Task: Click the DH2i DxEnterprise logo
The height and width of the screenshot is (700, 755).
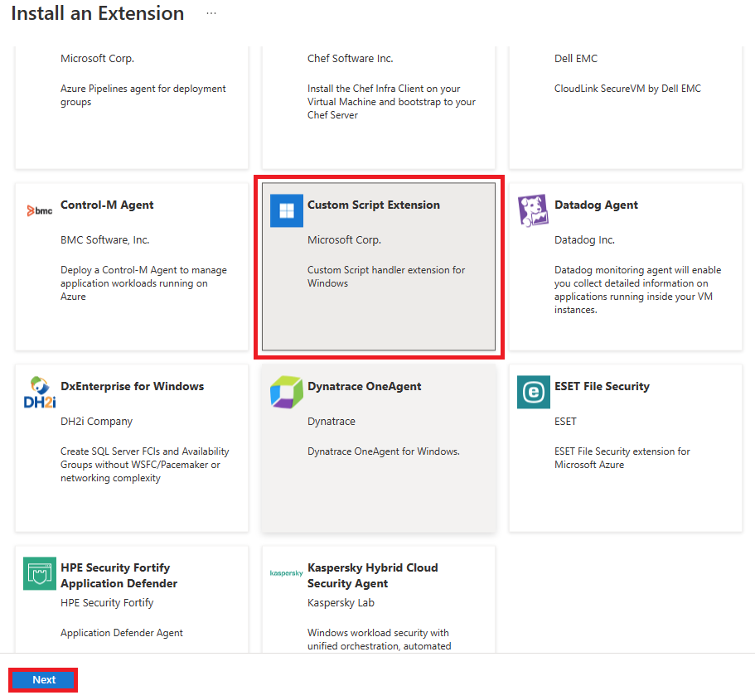Action: coord(40,393)
